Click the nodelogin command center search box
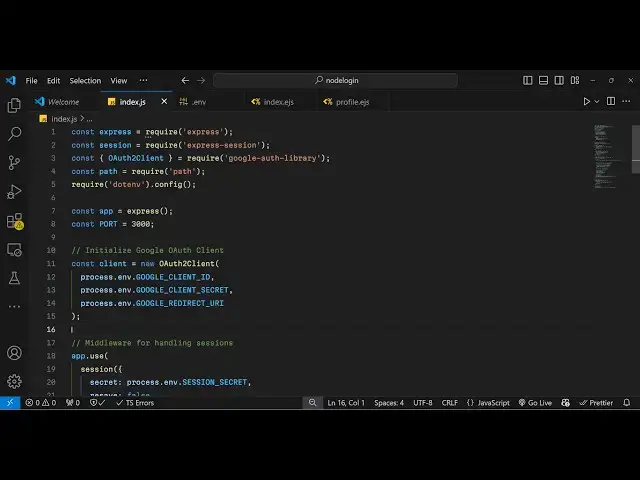This screenshot has height=480, width=640. (x=335, y=80)
